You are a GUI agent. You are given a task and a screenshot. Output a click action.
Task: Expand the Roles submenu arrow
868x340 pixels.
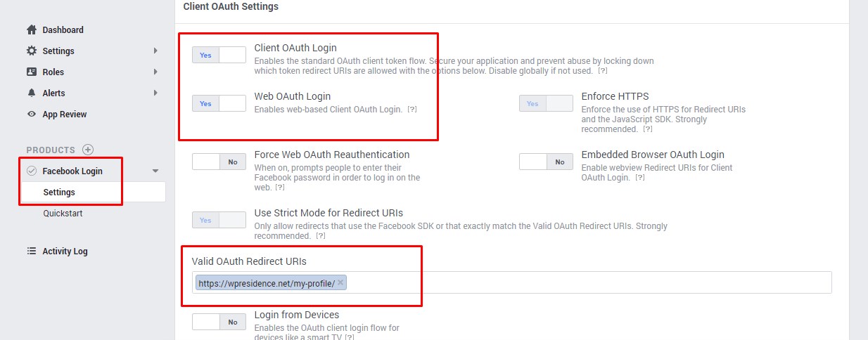(155, 72)
